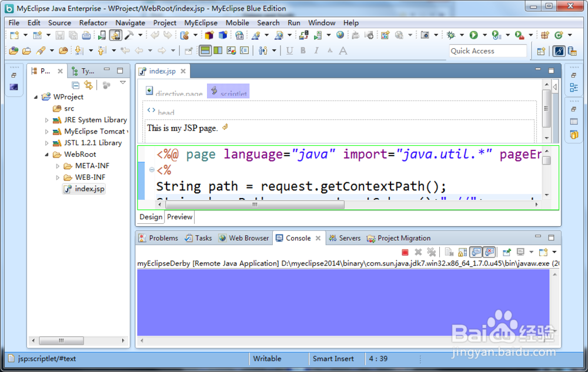Select the Database Explorer perspective icon
Image resolution: width=588 pixels, height=372 pixels.
[572, 51]
